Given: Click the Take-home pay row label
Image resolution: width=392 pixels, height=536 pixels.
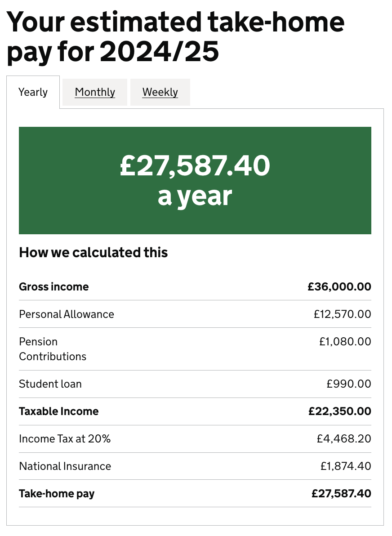Looking at the screenshot, I should (57, 494).
